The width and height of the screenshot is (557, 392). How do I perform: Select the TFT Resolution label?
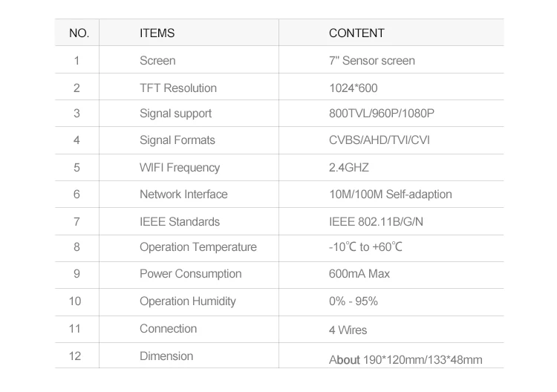178,88
